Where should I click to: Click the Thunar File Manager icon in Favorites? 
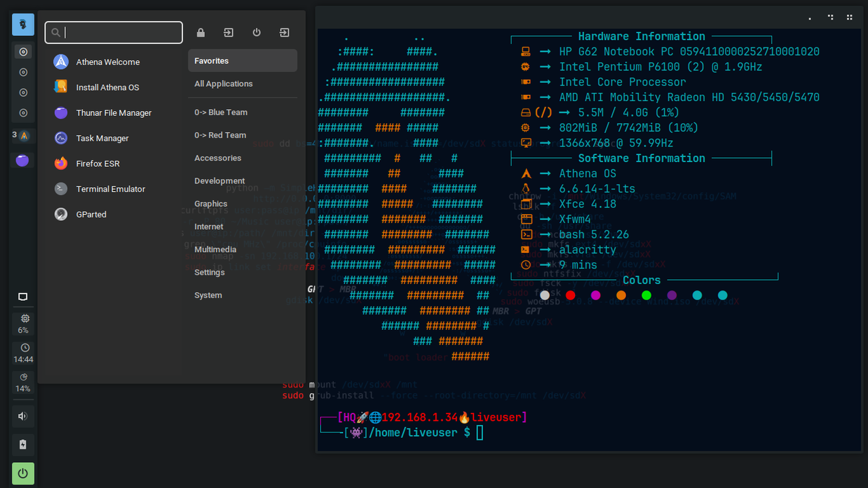(61, 113)
